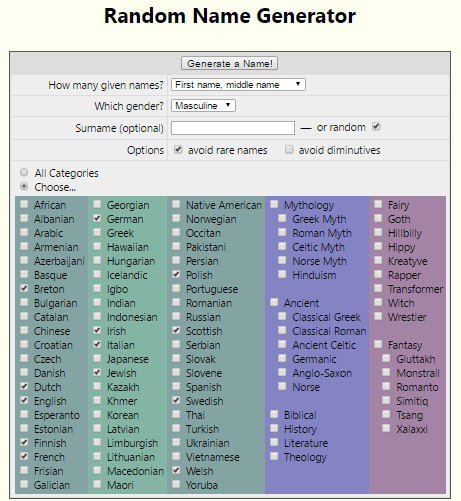Click the Generate a Name! button
Image resolution: width=461 pixels, height=501 pixels.
(229, 63)
